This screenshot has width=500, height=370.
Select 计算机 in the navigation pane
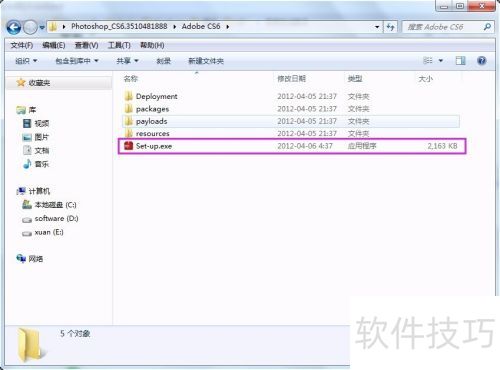(39, 191)
